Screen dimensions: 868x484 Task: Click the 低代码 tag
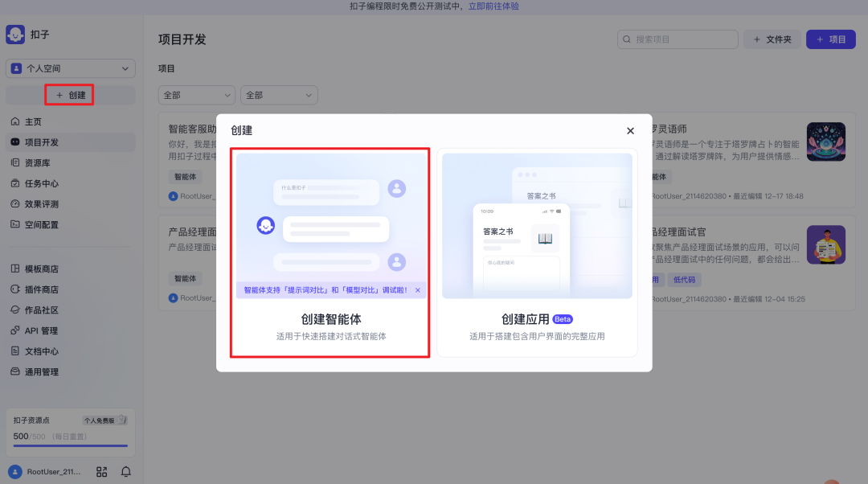[x=684, y=280]
